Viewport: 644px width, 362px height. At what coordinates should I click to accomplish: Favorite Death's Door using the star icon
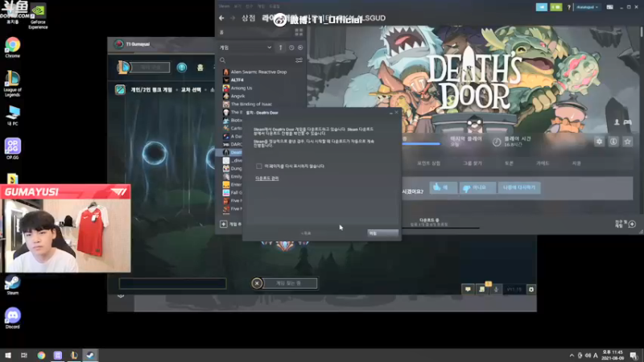(628, 142)
